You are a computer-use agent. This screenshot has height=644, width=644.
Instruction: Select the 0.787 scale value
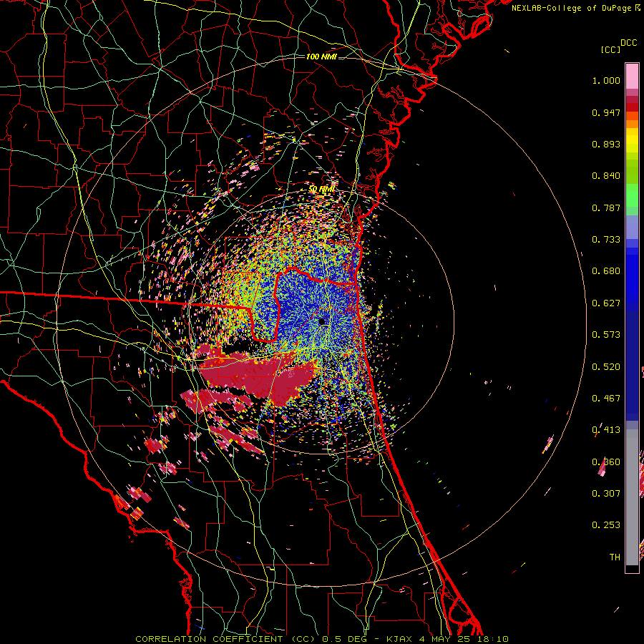(x=606, y=208)
